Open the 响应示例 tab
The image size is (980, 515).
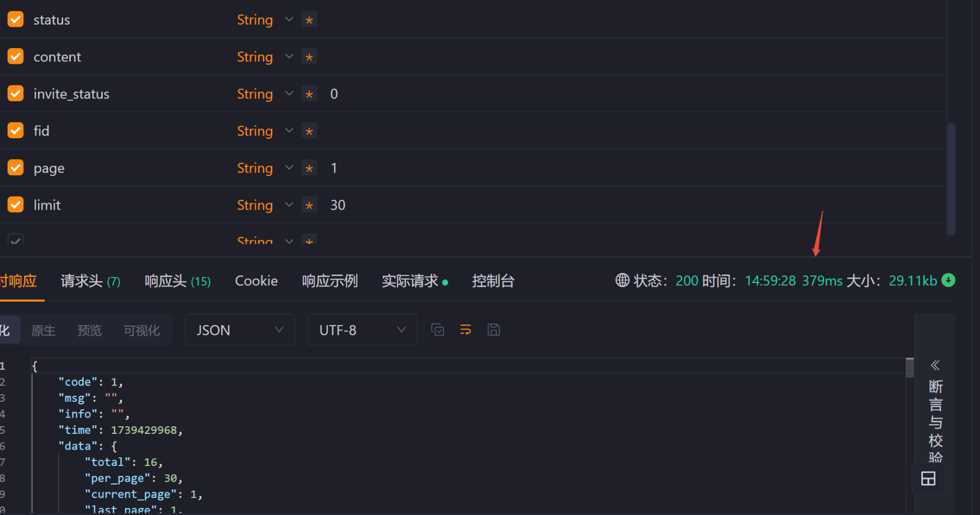330,281
